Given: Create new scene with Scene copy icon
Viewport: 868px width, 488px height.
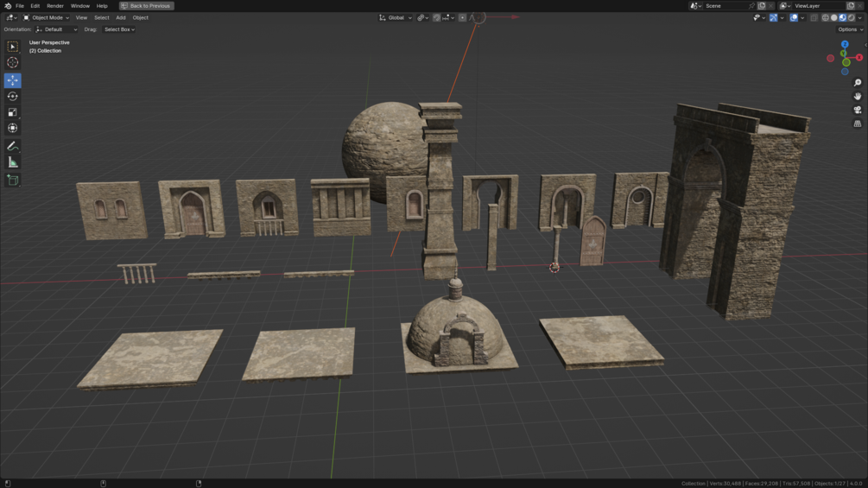Looking at the screenshot, I should point(762,5).
